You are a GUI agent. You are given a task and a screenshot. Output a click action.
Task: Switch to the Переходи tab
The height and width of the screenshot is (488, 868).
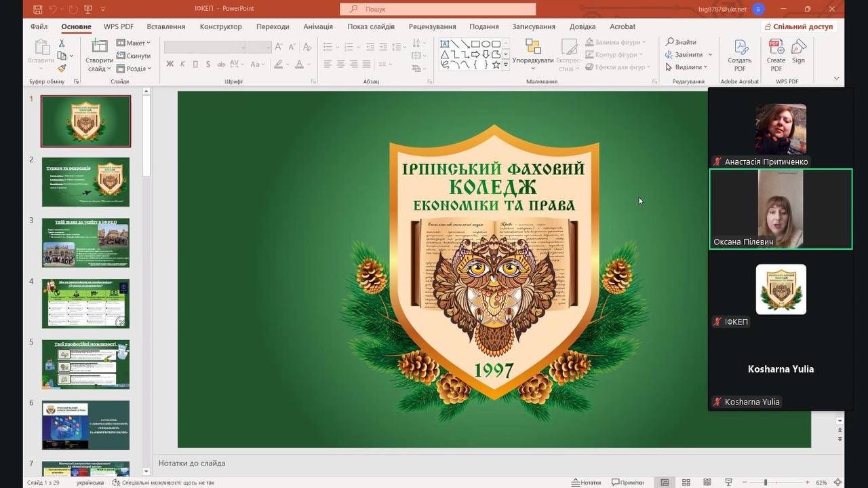pyautogui.click(x=273, y=26)
